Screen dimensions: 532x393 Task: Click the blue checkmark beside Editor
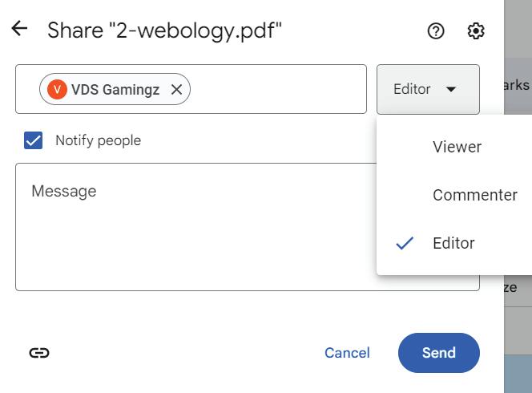(405, 244)
